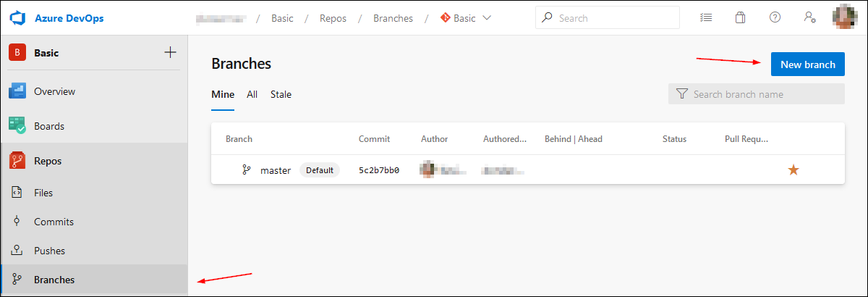Click the Search branch name field
This screenshot has height=297, width=868.
pos(757,94)
